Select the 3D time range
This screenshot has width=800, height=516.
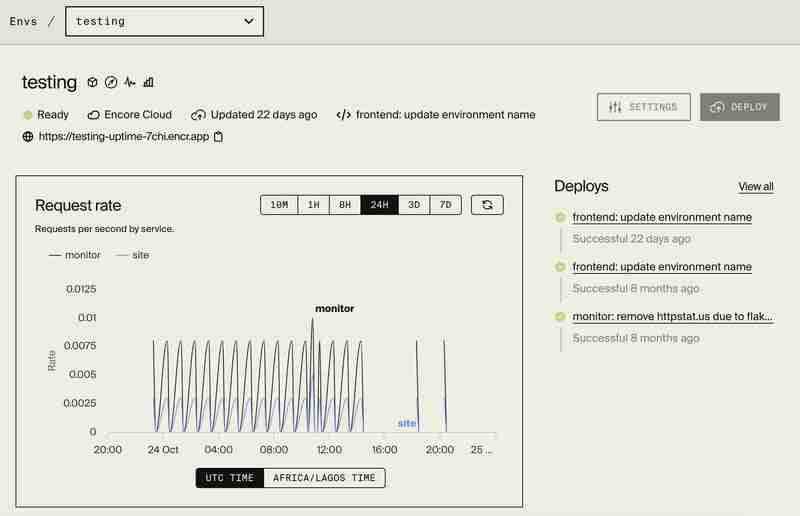click(x=414, y=205)
